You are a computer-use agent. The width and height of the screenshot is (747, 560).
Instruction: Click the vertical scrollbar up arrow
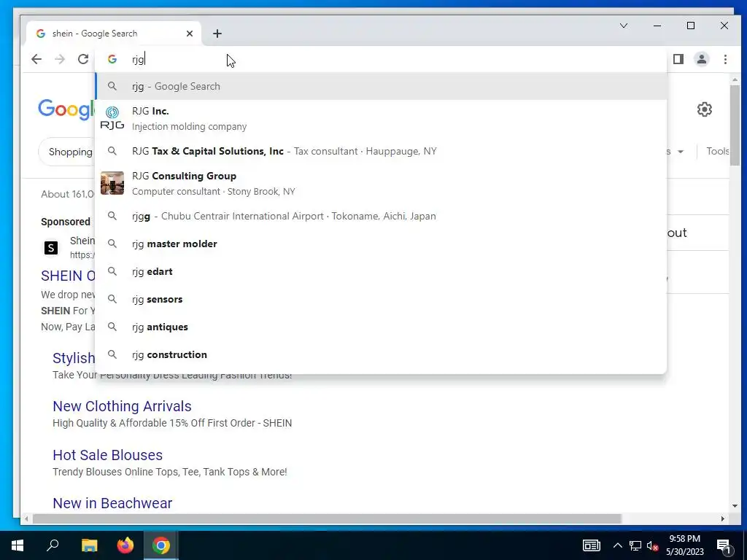(x=735, y=79)
